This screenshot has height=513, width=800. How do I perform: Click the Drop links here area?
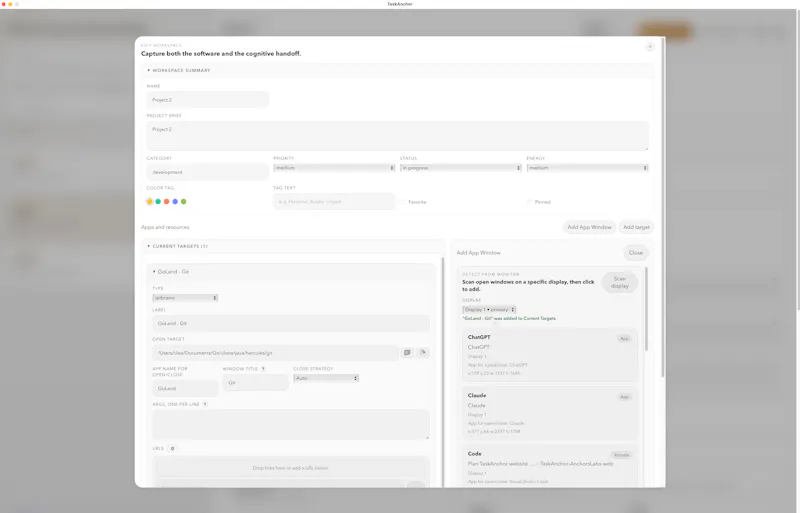291,468
